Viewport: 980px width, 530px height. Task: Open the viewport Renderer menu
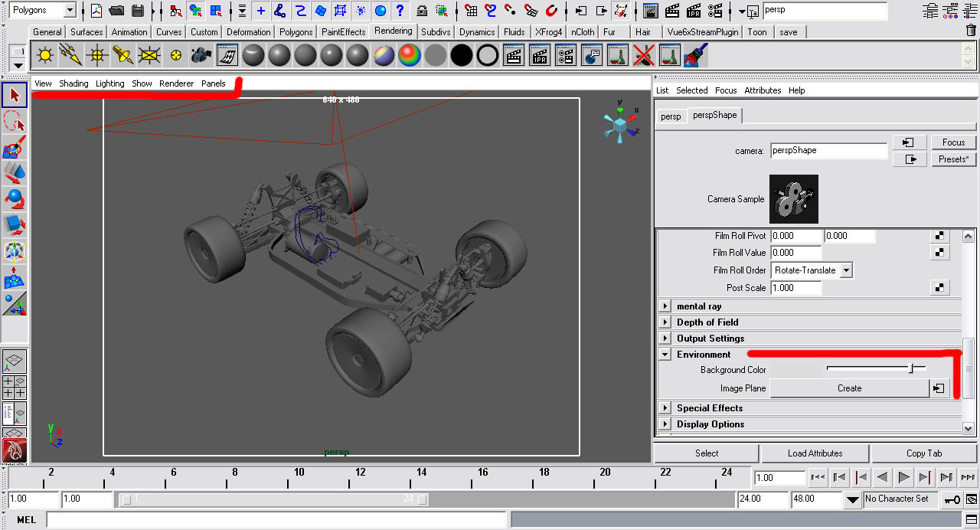point(176,83)
